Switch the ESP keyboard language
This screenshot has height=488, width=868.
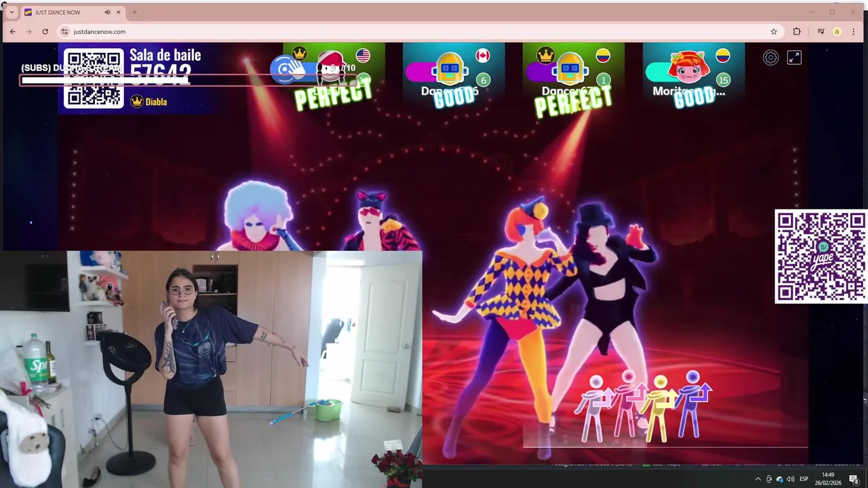(804, 479)
